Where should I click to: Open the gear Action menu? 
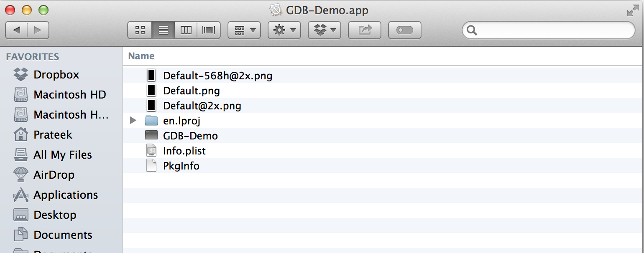pos(284,30)
